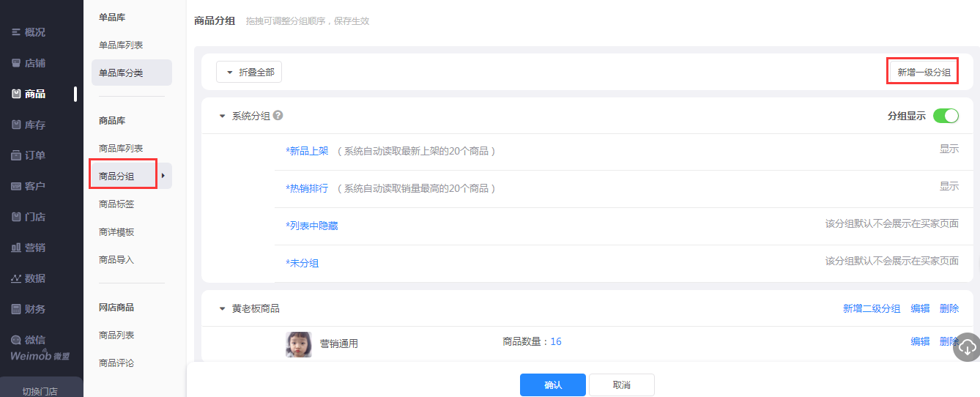Open 商品库列表 in submenu
The height and width of the screenshot is (397, 980).
tap(121, 148)
